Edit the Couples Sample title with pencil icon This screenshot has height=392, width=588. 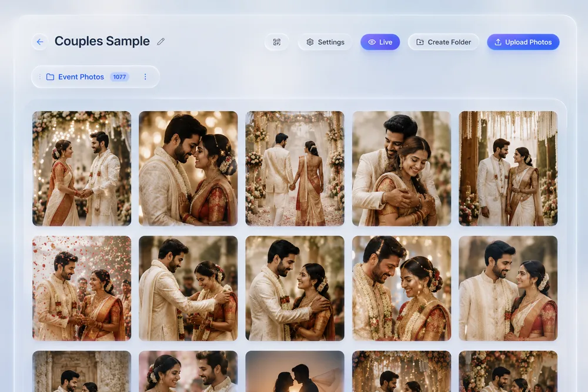pyautogui.click(x=161, y=41)
